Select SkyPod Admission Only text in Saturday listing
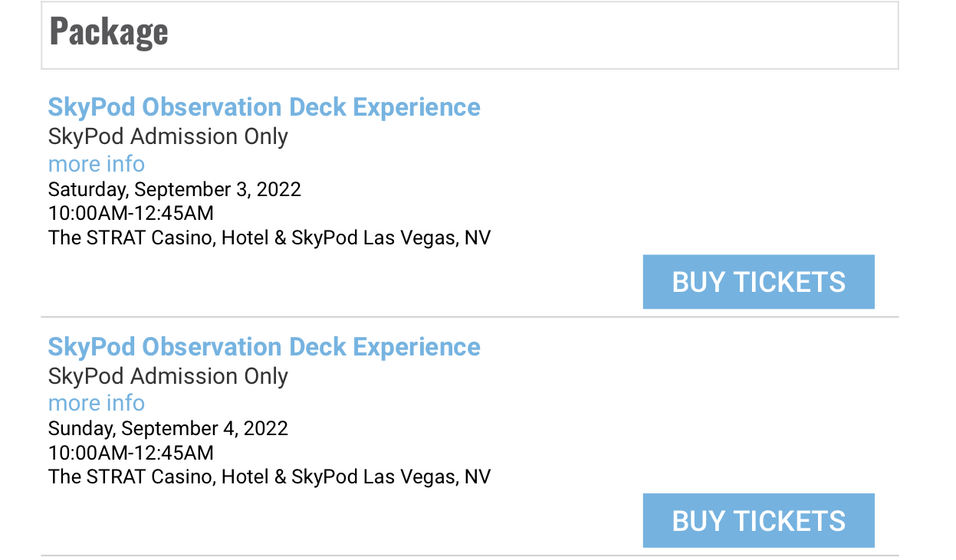Screen dimensions: 956x560 168,137
